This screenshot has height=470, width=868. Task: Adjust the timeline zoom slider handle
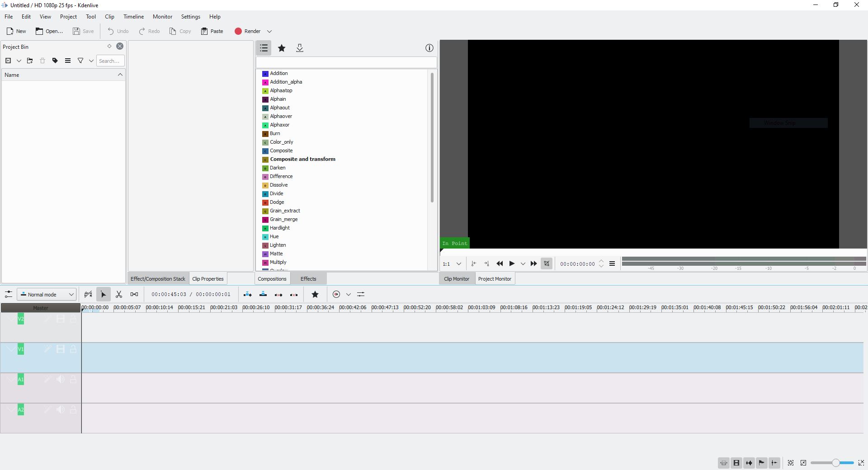click(835, 463)
